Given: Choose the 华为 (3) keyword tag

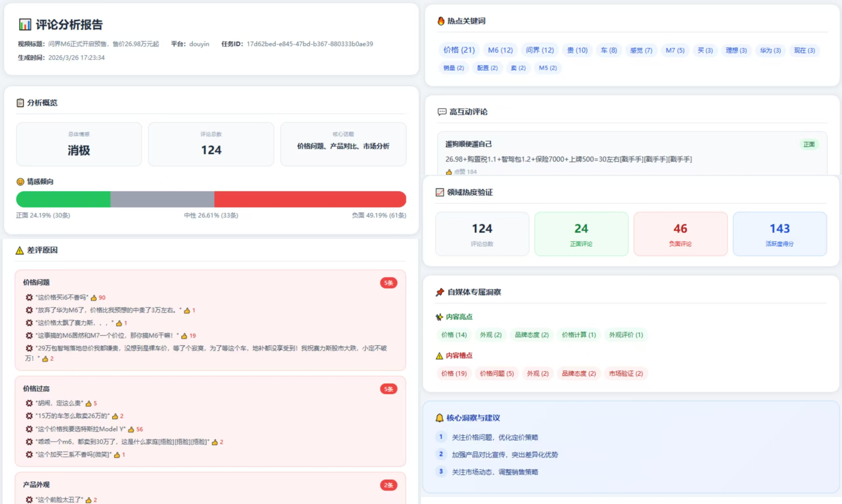Looking at the screenshot, I should tap(770, 50).
